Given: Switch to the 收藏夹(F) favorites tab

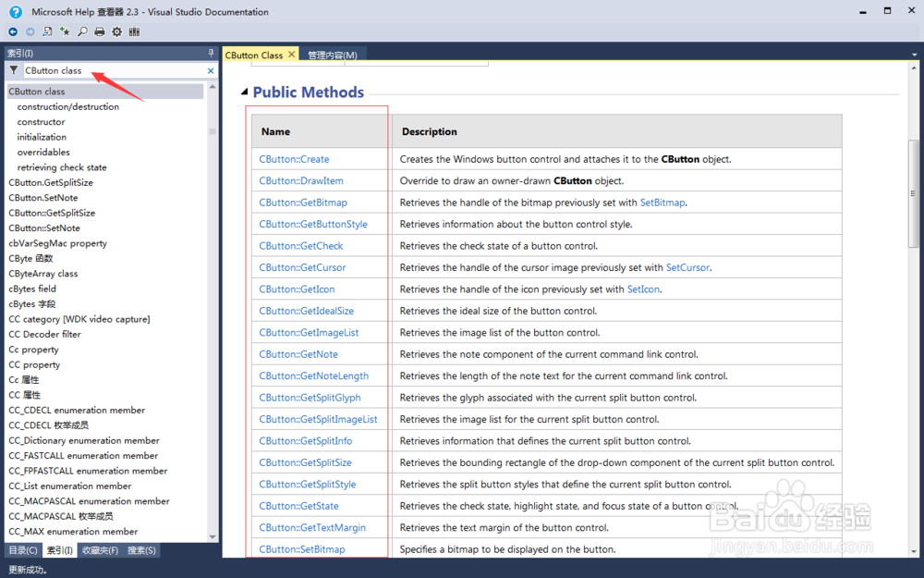Looking at the screenshot, I should [x=100, y=550].
